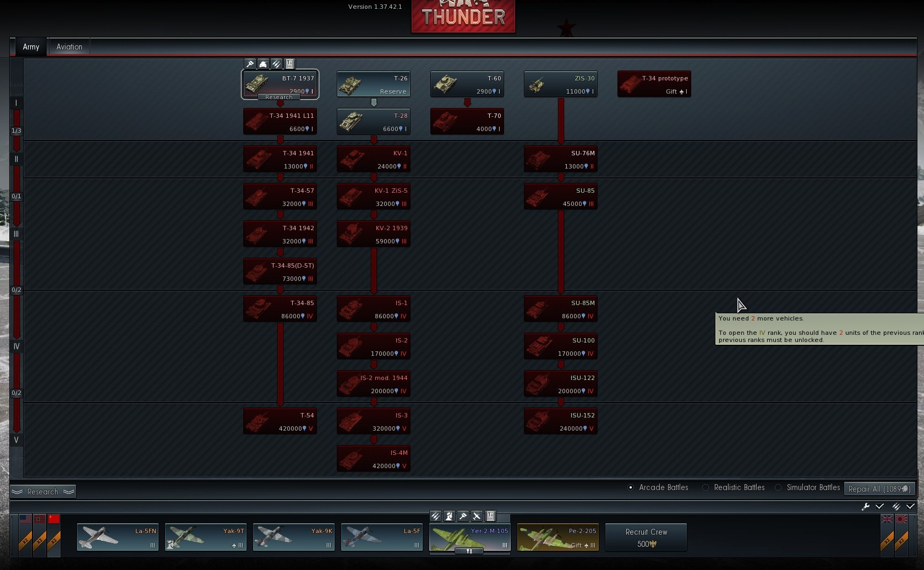
Task: Select the KV-1 ZiS-5 tank card
Action: [374, 197]
